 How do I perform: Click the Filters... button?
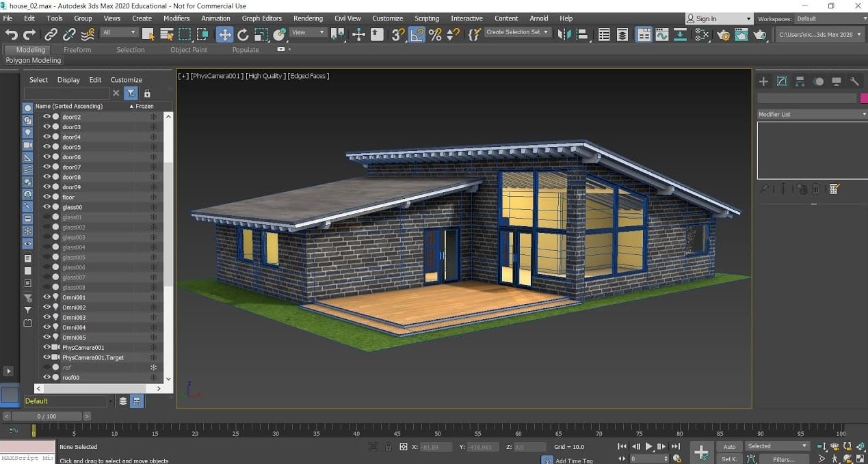coord(783,459)
